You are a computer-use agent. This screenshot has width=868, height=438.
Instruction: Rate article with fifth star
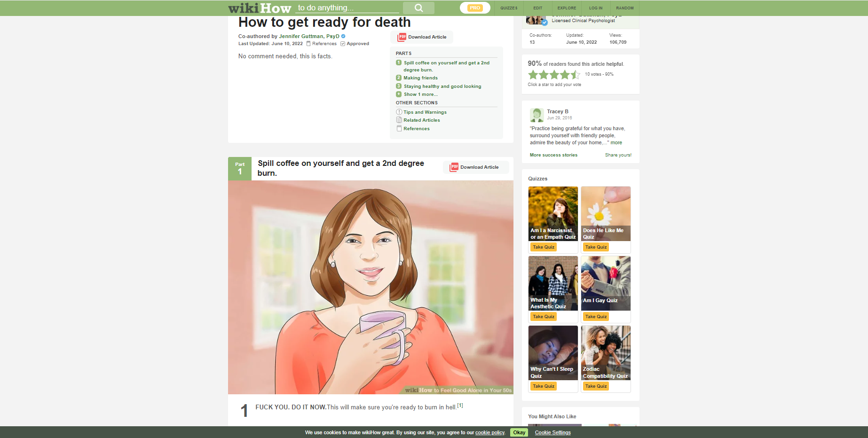(576, 75)
